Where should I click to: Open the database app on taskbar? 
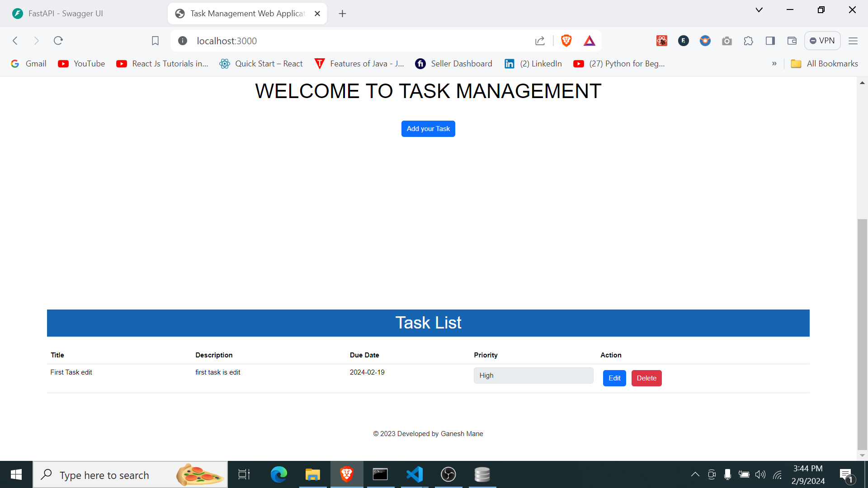[482, 474]
